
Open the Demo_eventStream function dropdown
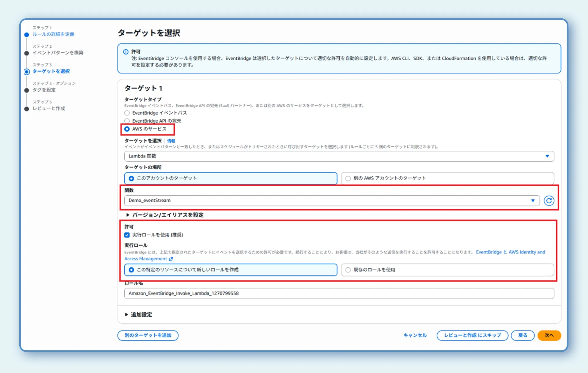coord(331,201)
